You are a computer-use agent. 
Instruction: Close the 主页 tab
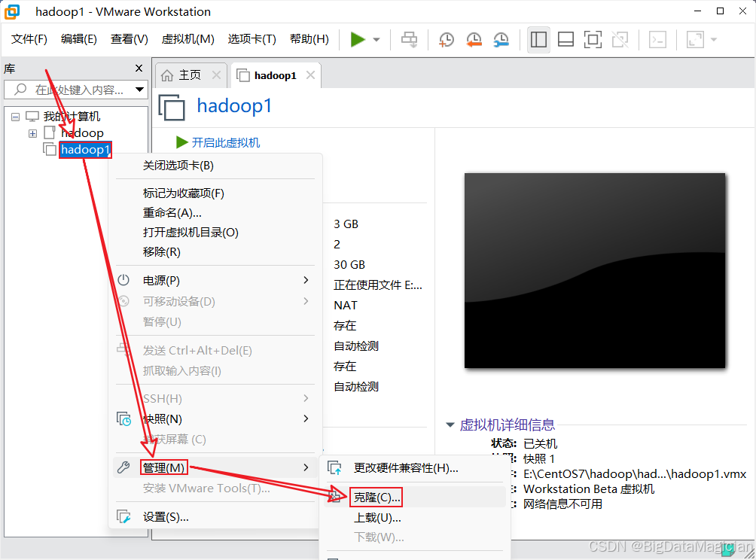point(216,75)
